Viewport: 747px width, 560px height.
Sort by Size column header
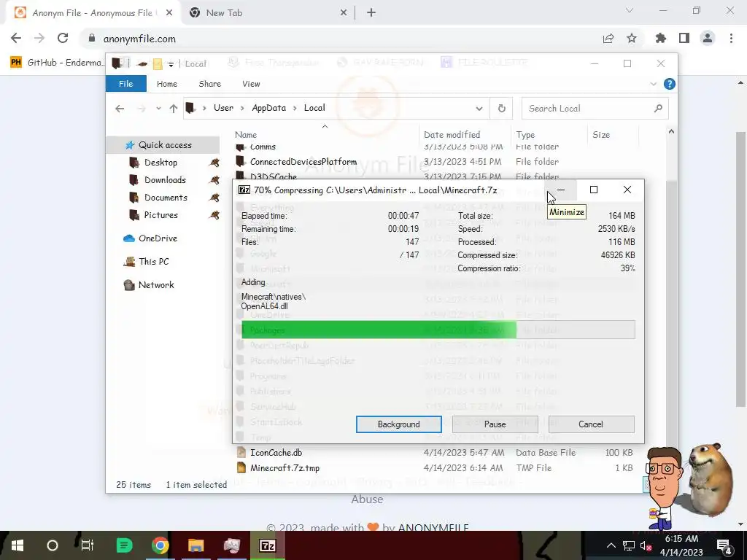pos(601,135)
